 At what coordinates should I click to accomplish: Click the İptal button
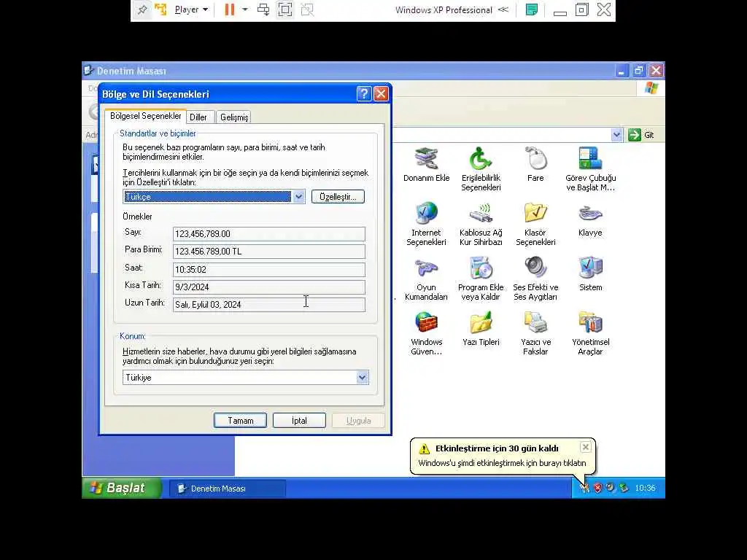(299, 421)
